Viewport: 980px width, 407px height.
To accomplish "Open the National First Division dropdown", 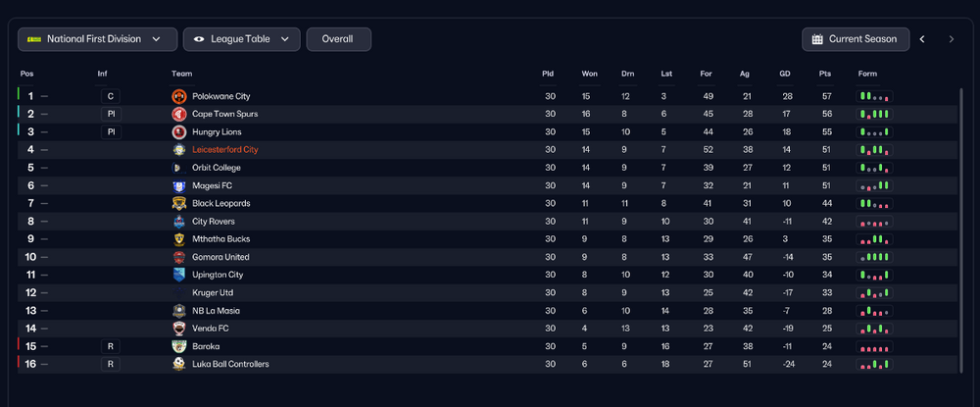I will 97,39.
